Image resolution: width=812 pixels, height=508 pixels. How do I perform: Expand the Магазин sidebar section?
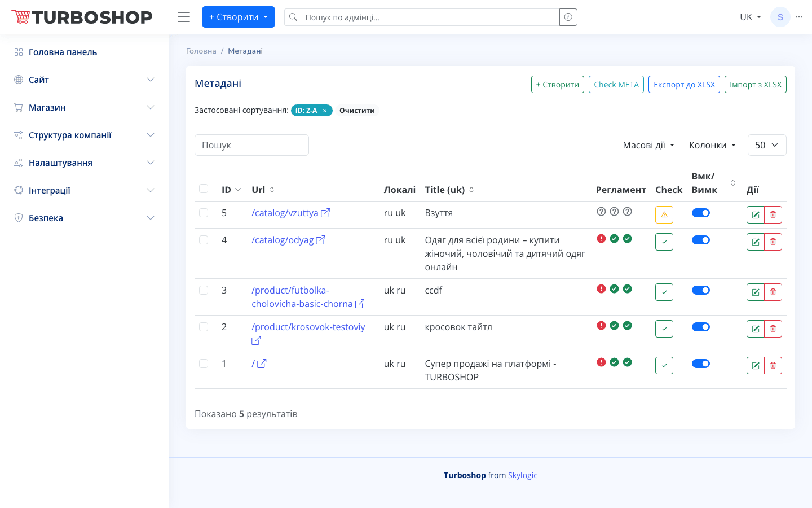[x=85, y=107]
